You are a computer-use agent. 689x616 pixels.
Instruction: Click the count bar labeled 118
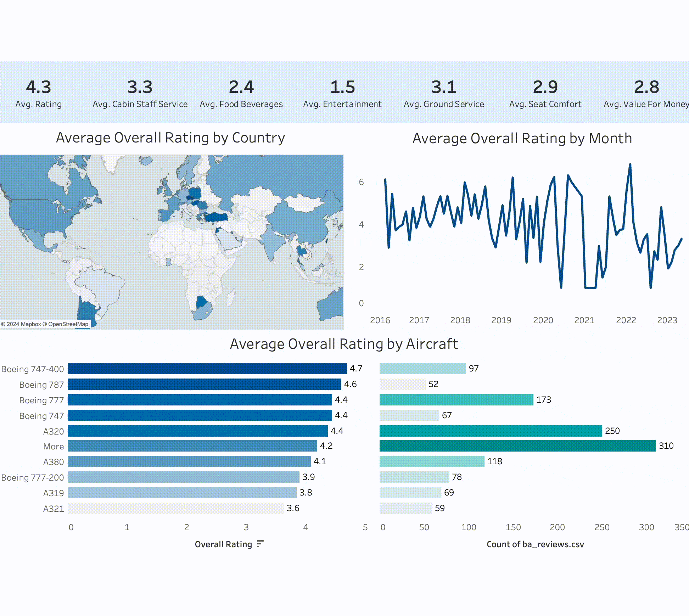tap(432, 461)
